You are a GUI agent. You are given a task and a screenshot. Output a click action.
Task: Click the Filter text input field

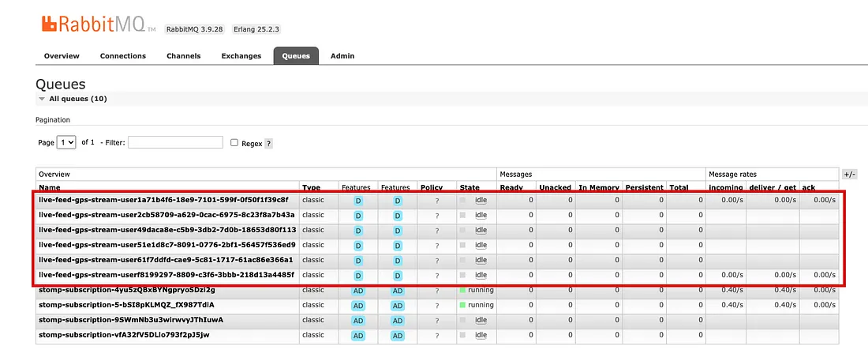pos(175,142)
